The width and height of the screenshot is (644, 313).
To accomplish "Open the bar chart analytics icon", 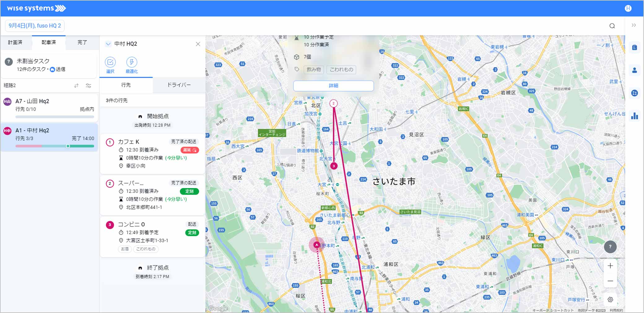I will pos(634,116).
